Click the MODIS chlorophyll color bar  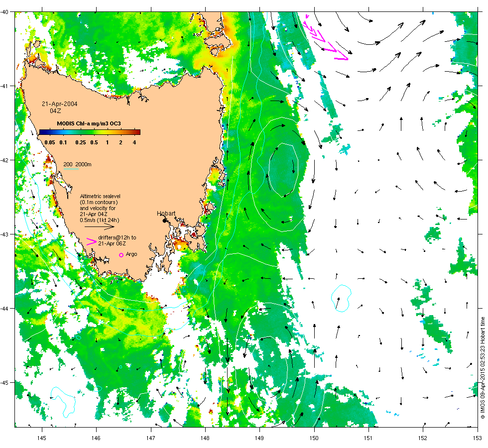click(x=90, y=132)
